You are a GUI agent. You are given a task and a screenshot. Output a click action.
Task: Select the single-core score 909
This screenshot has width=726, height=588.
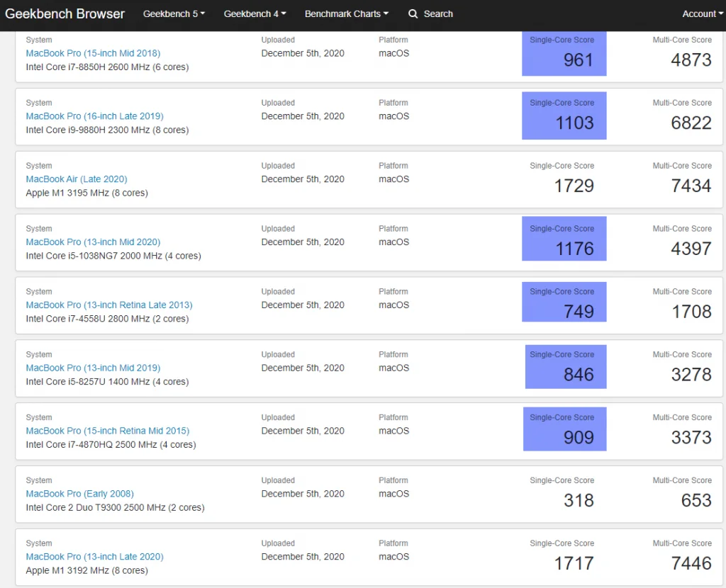pos(579,438)
